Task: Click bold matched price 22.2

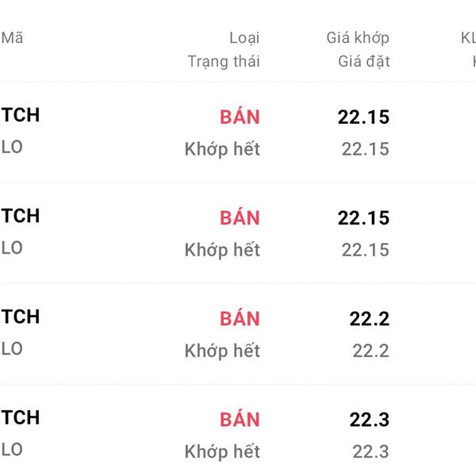Action: click(369, 318)
